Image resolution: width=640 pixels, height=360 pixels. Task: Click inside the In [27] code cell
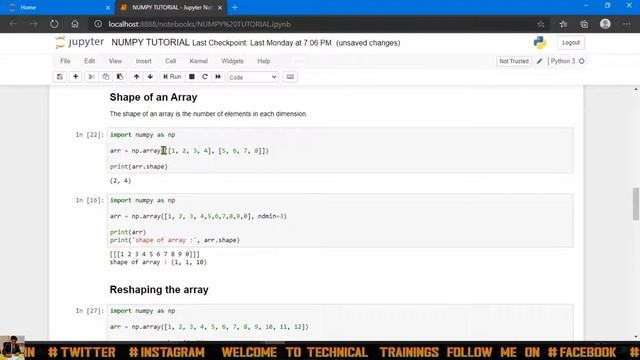[x=340, y=322]
